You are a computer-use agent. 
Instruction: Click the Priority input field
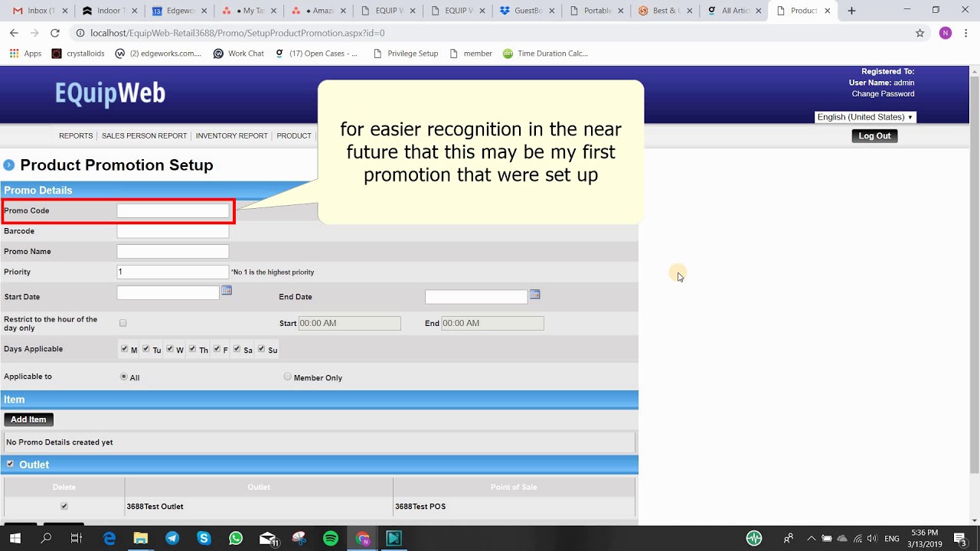(x=173, y=272)
